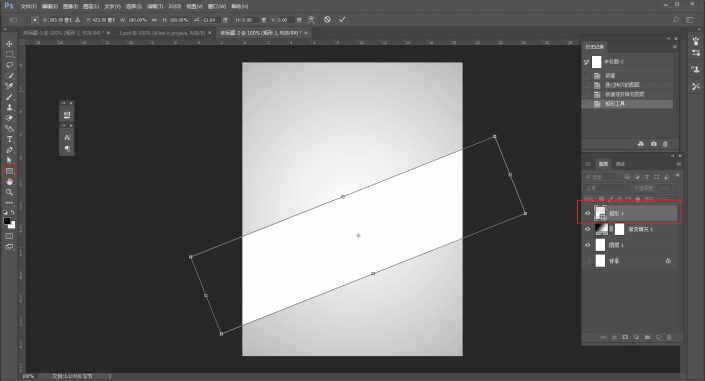Toggle the warp mode button
This screenshot has height=381, width=705.
click(311, 20)
